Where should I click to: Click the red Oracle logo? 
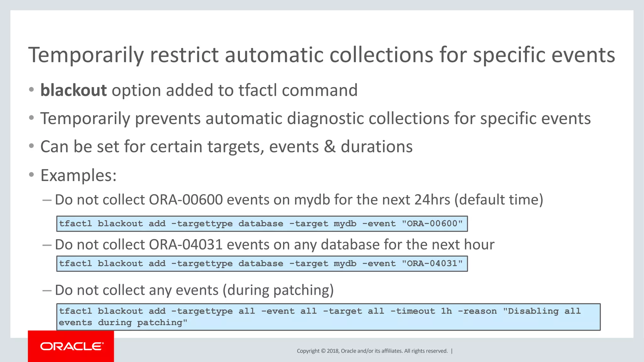[71, 346]
